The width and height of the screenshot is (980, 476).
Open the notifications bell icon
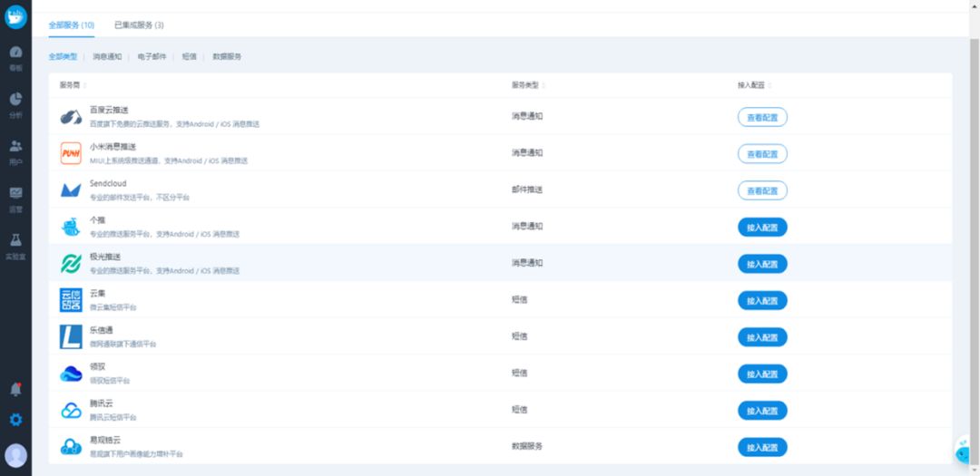click(x=15, y=389)
